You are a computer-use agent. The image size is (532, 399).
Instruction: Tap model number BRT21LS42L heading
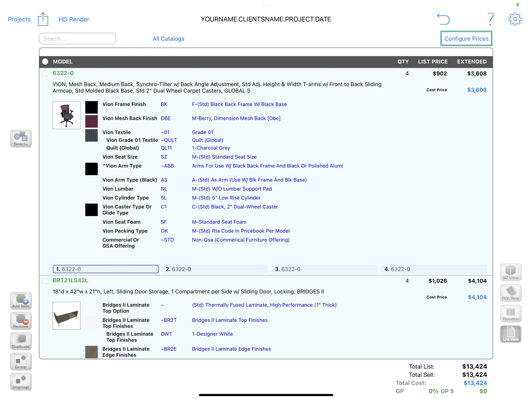70,280
